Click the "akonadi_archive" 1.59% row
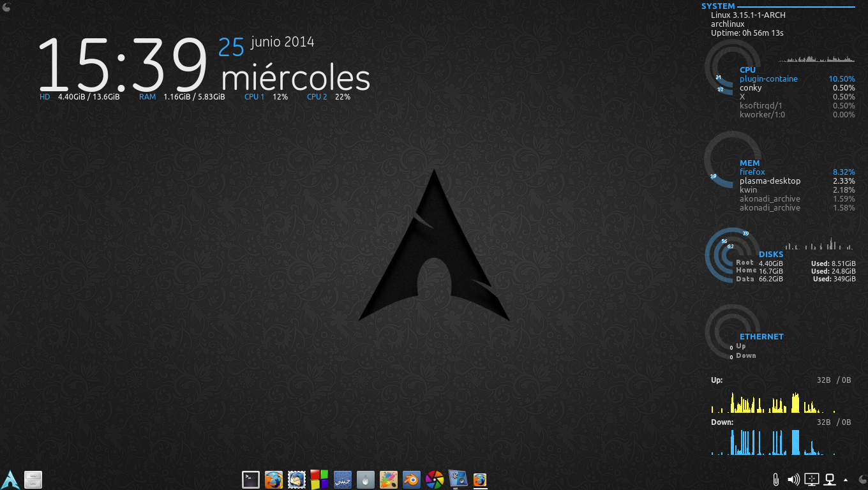The height and width of the screenshot is (490, 868). pos(797,199)
